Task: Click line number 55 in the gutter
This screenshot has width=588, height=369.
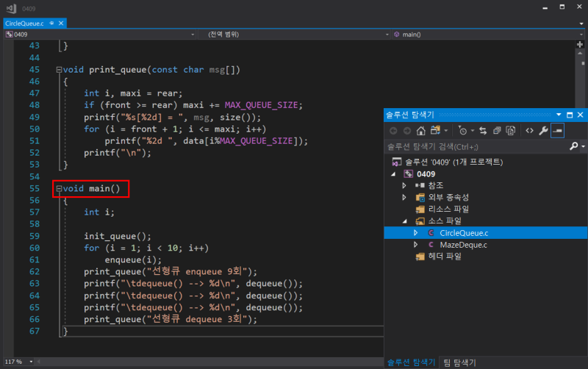Action: pyautogui.click(x=34, y=189)
